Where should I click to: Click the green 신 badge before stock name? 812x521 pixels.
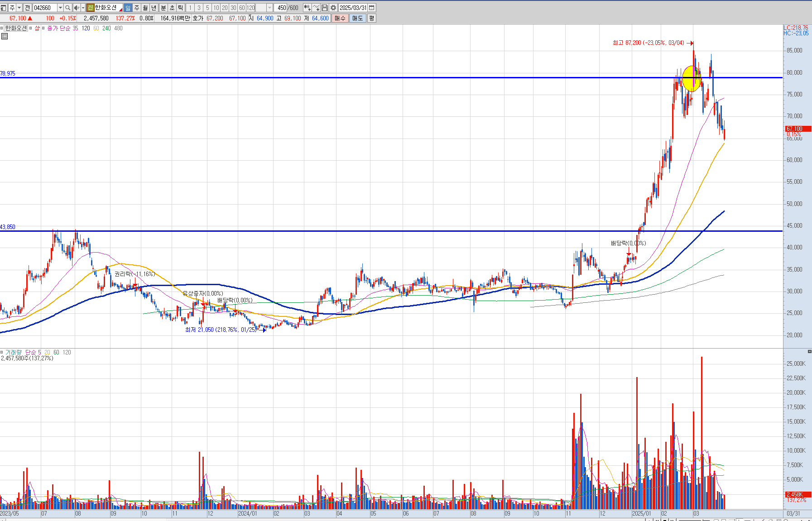coord(90,8)
